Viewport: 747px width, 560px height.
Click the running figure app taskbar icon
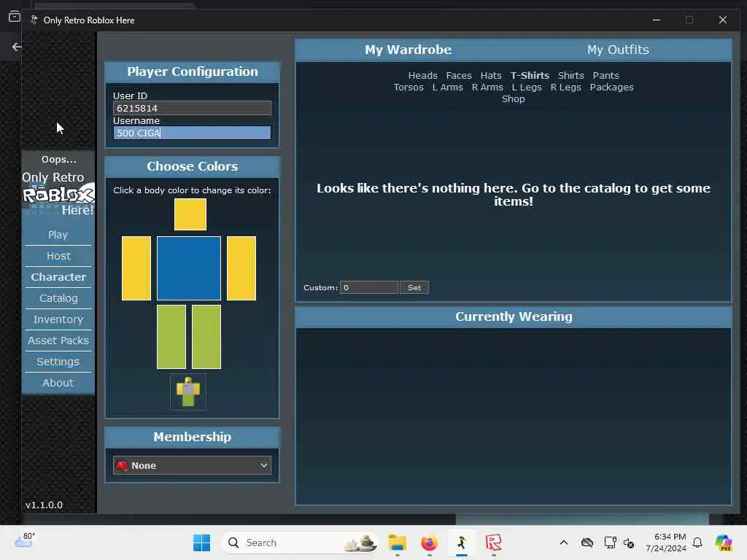462,542
